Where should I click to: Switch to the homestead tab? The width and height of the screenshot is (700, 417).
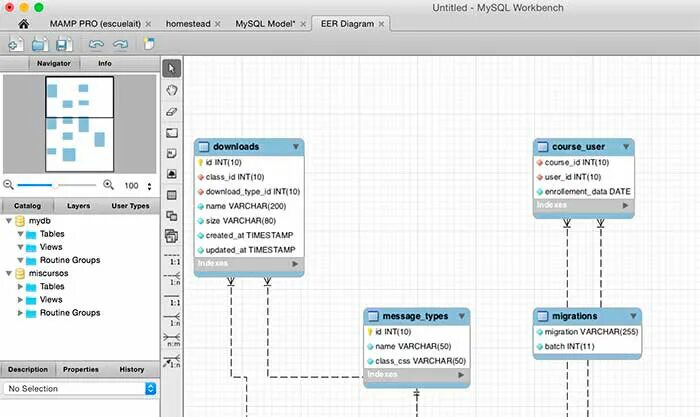(188, 24)
